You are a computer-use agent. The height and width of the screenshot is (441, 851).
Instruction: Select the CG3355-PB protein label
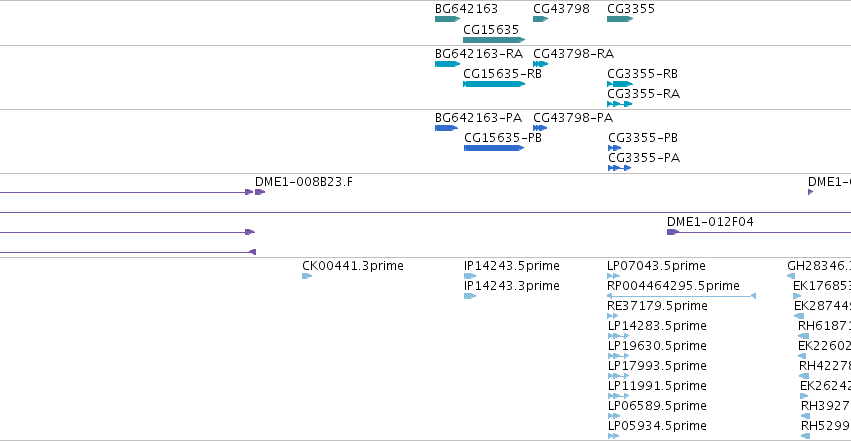point(643,138)
